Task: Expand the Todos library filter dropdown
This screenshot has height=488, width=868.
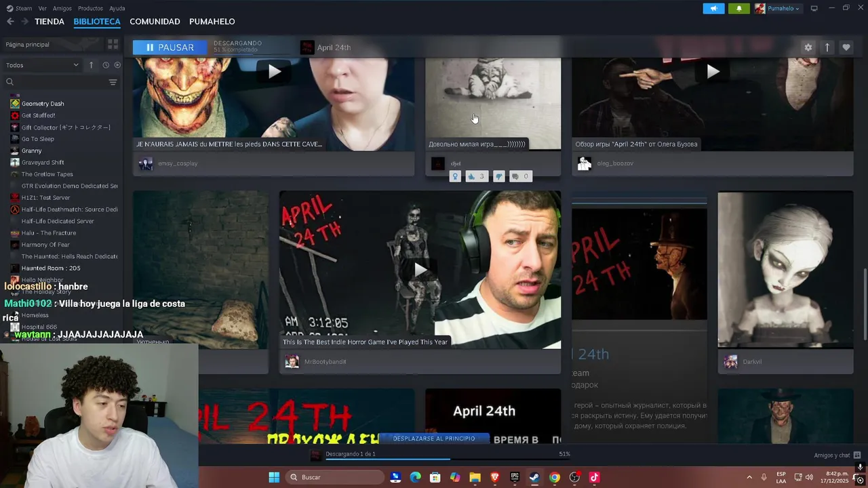Action: click(42, 65)
